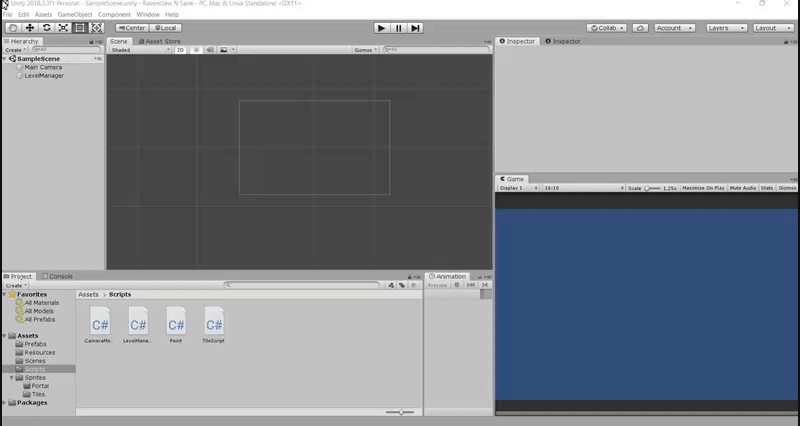Click Assets in the breadcrumb path
The width and height of the screenshot is (800, 426).
pos(88,295)
